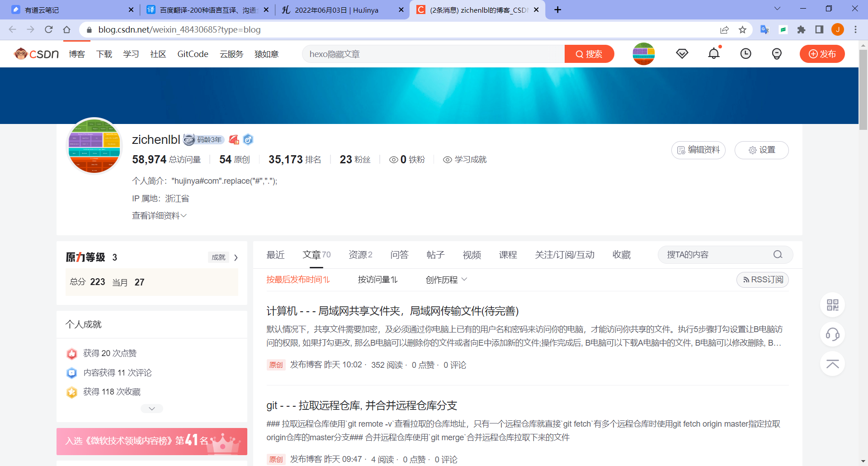Screen dimensions: 868x466
Task: Switch to 资源 tab
Action: [x=360, y=255]
